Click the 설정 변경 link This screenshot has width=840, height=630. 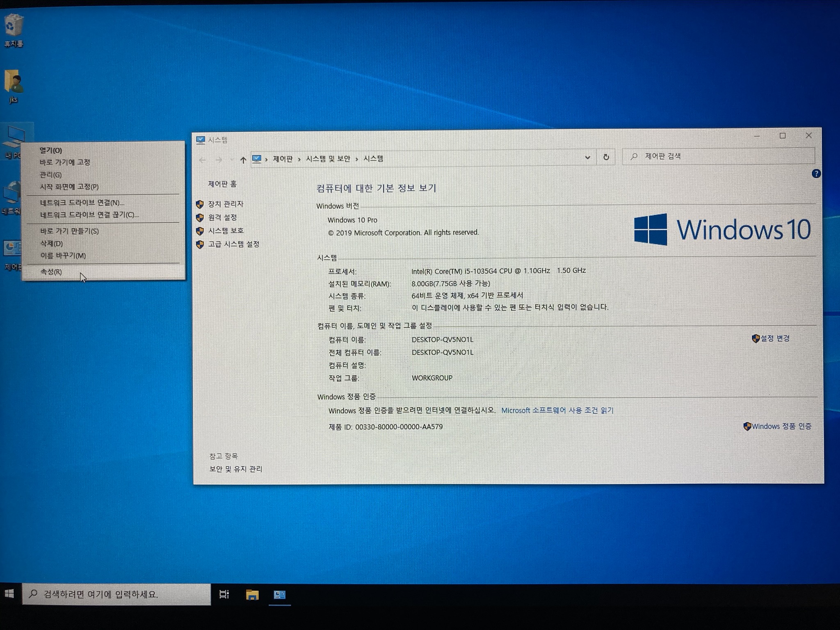[x=774, y=338]
